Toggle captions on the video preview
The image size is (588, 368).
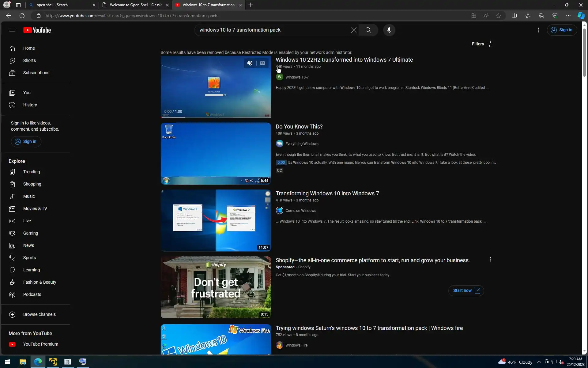(262, 63)
